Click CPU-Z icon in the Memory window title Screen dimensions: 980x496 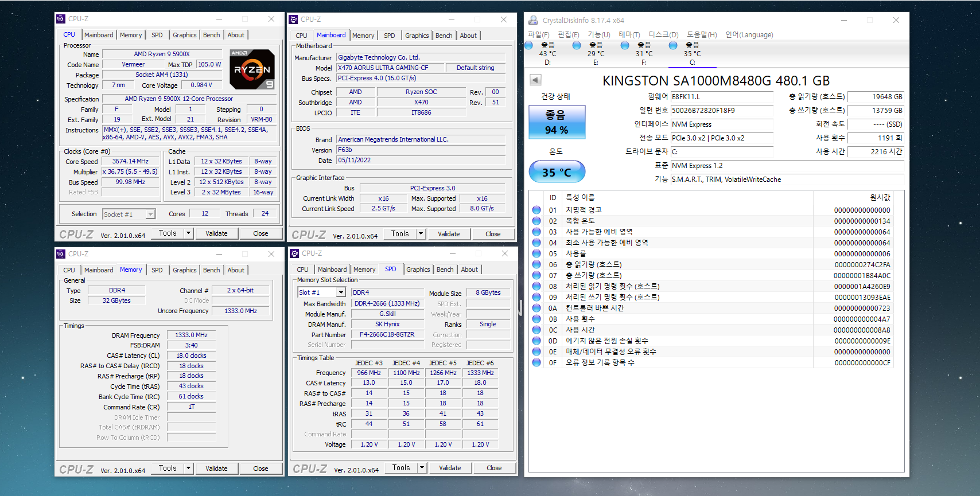pos(61,254)
